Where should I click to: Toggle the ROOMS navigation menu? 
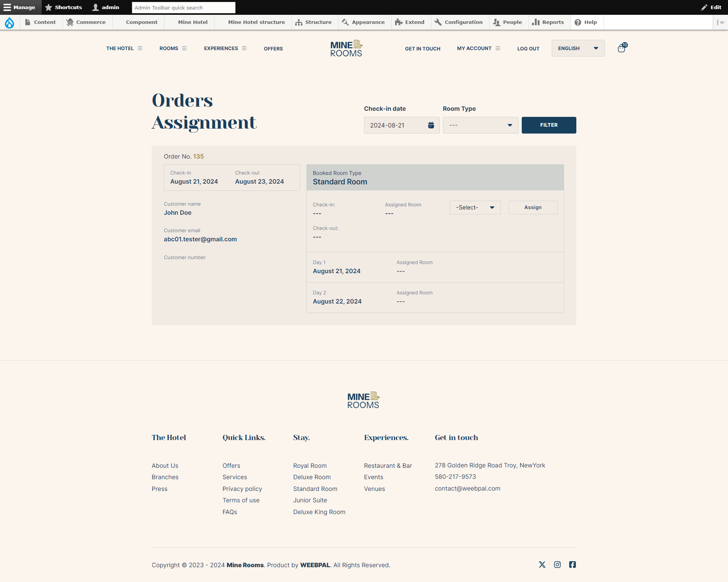tap(185, 49)
